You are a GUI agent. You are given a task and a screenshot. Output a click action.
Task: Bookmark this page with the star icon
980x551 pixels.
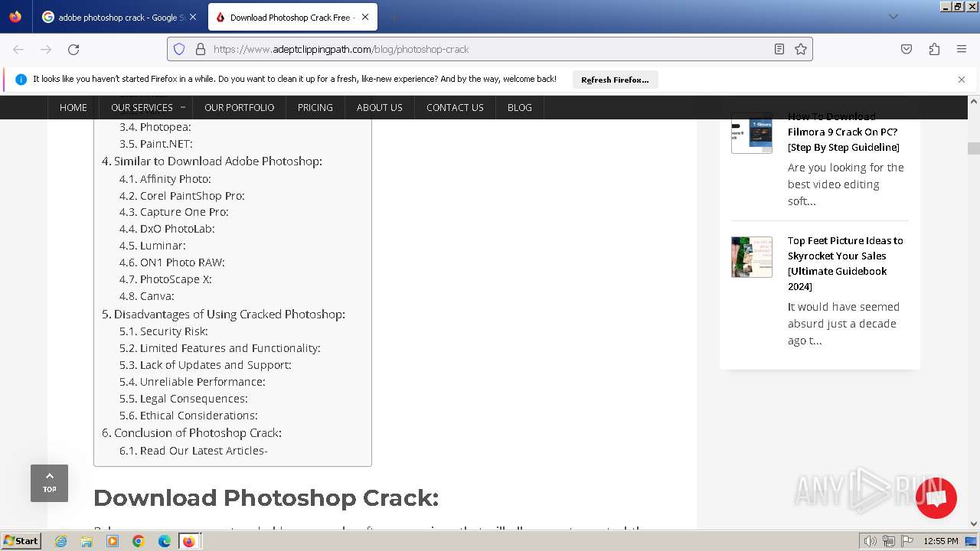[801, 49]
